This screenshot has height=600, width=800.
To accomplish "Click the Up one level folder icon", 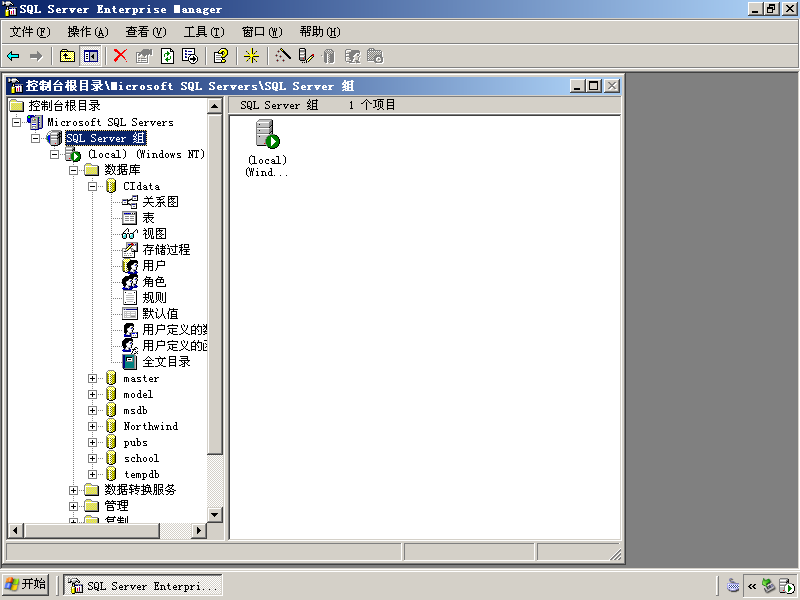I will click(x=67, y=56).
